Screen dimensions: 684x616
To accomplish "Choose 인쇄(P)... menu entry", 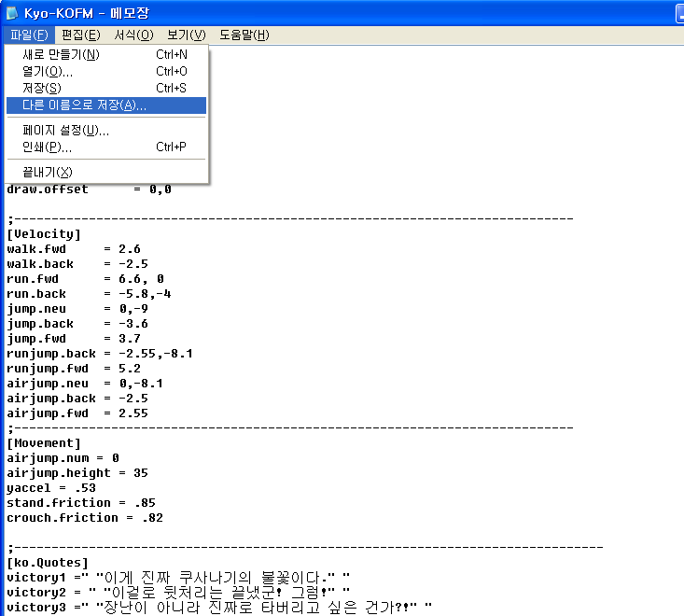I will click(106, 147).
